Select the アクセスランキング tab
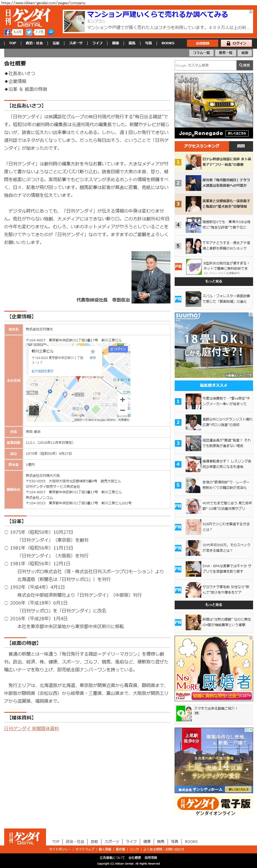This screenshot has height=868, width=257. coord(202,146)
